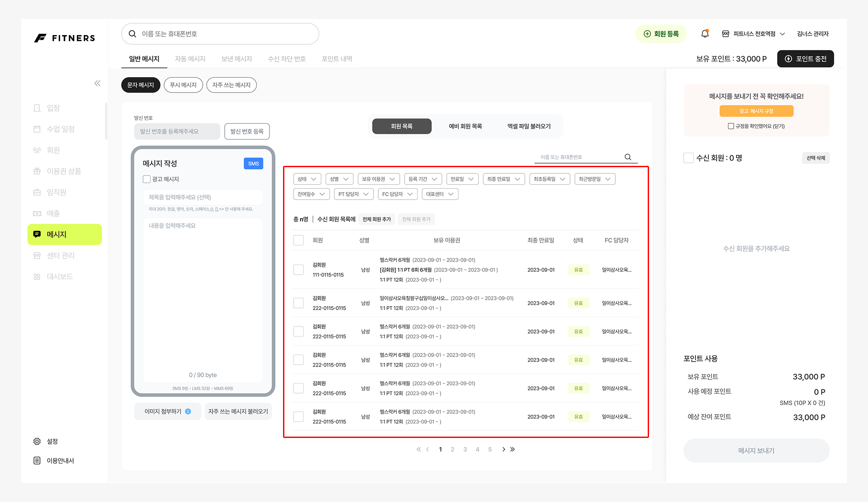The height and width of the screenshot is (502, 868).
Task: Collapse the sidebar with double-chevron icon
Action: coord(97,83)
